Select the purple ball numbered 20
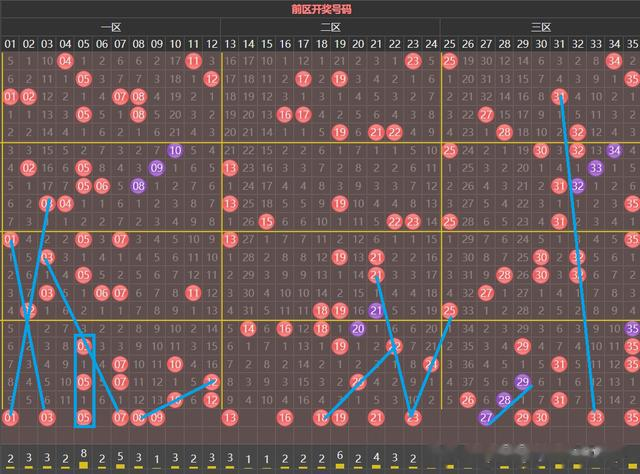Image resolution: width=640 pixels, height=474 pixels. 358,329
